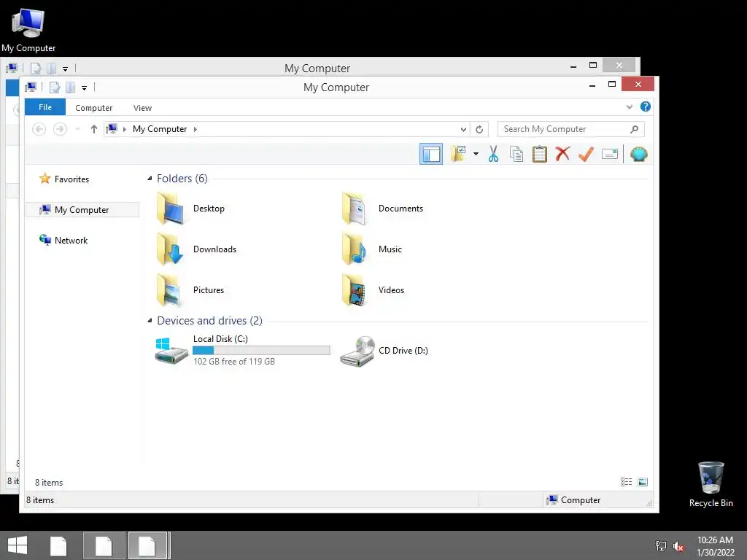Expand root breadcrumb arrow before My Computer
Viewport: 747px width, 560px height.
[125, 129]
